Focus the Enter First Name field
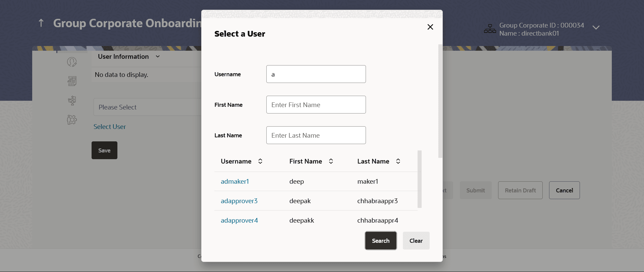The width and height of the screenshot is (644, 272). [316, 105]
